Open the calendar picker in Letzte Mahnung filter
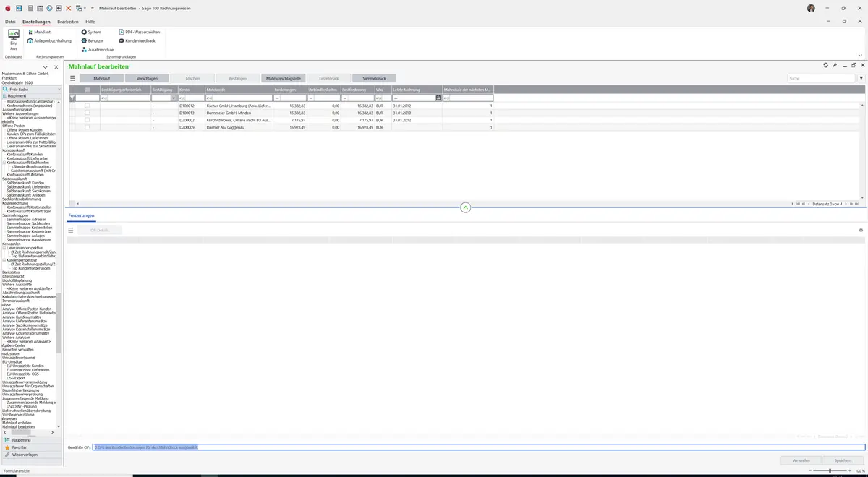868x477 pixels. [x=438, y=98]
